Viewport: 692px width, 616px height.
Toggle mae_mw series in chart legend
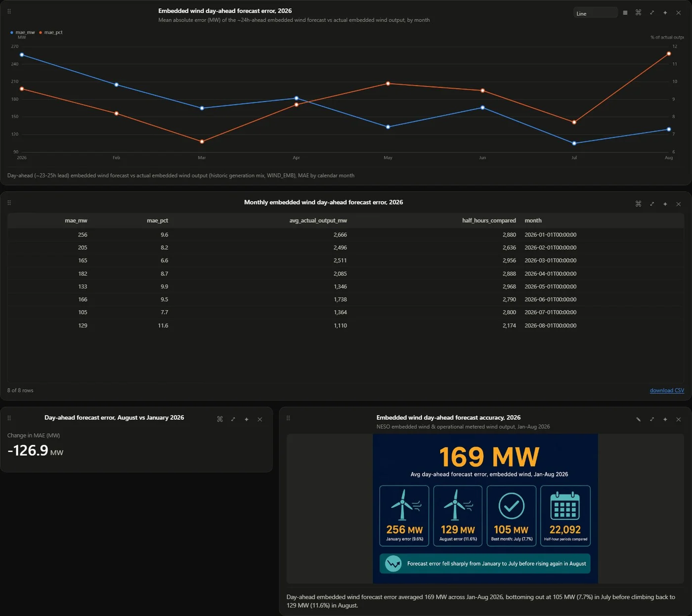23,33
